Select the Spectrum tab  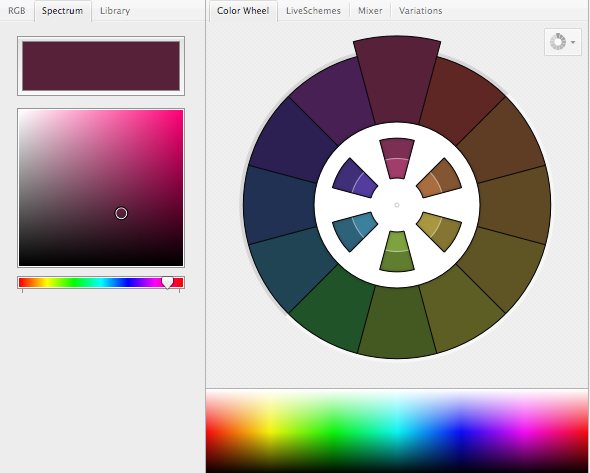pyautogui.click(x=62, y=11)
